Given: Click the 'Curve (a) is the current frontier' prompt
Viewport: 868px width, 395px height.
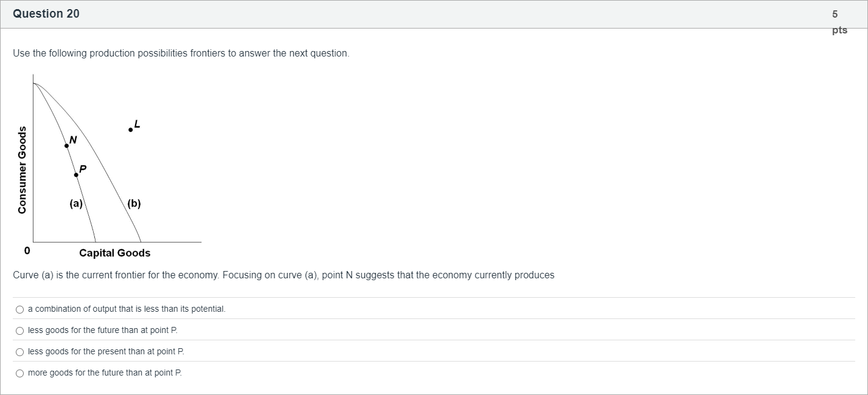Looking at the screenshot, I should (283, 275).
